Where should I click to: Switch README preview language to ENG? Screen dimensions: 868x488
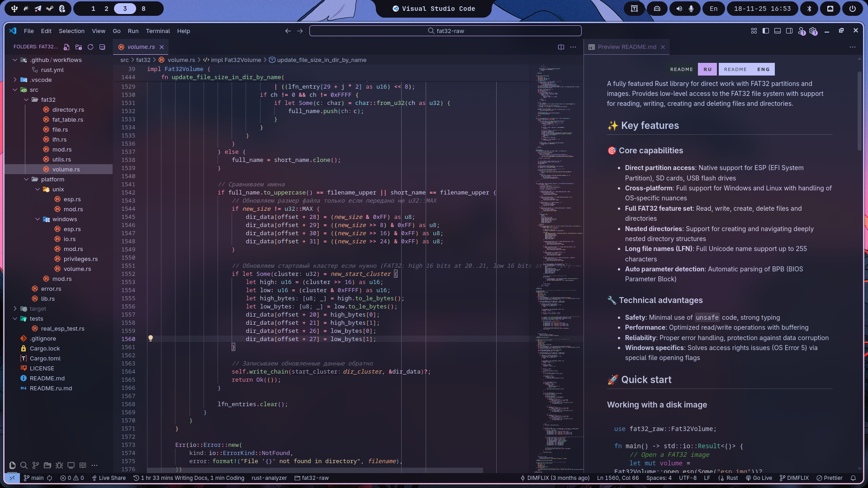(746, 69)
